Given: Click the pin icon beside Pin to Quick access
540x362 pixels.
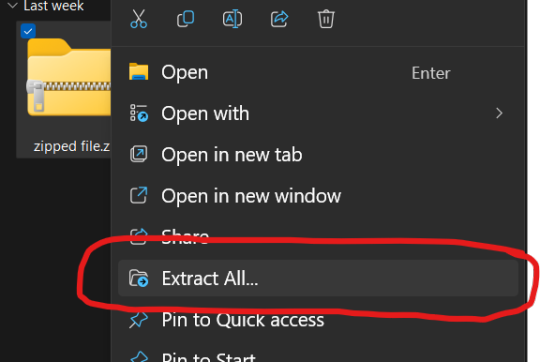Looking at the screenshot, I should [138, 320].
